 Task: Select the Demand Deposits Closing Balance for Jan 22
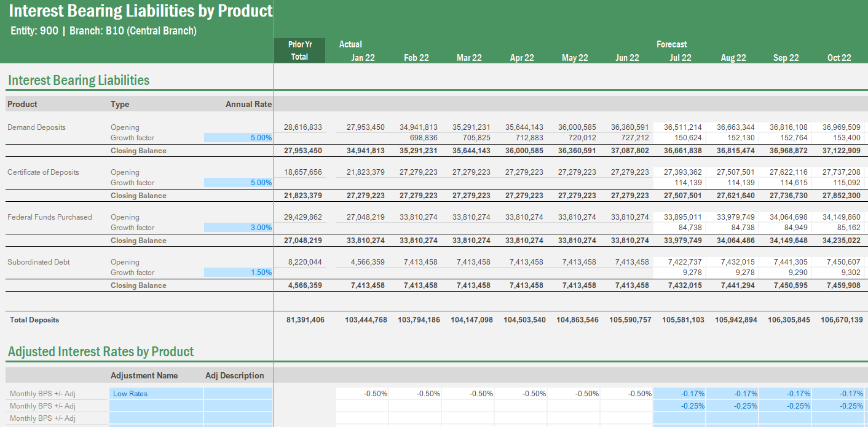pyautogui.click(x=363, y=150)
